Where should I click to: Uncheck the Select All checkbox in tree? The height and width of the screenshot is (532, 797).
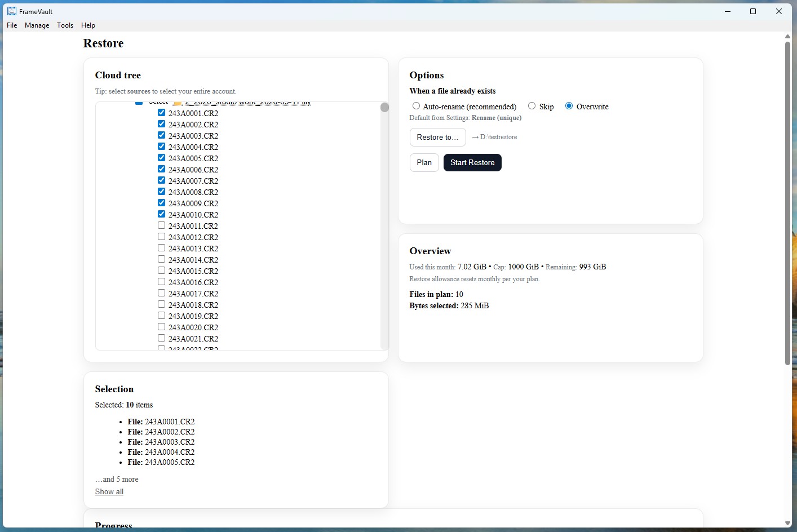[139, 102]
